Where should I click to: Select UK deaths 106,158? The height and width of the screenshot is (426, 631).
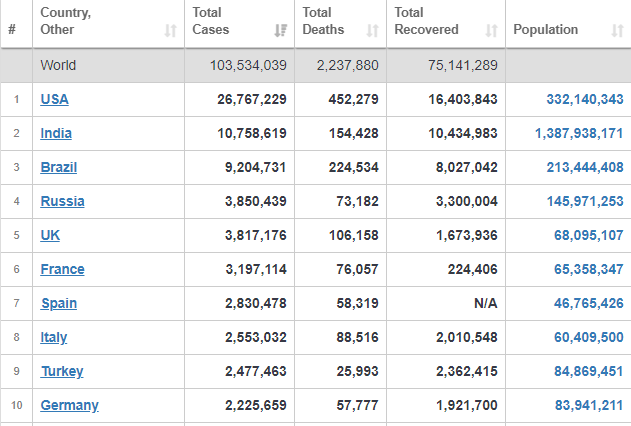[353, 235]
